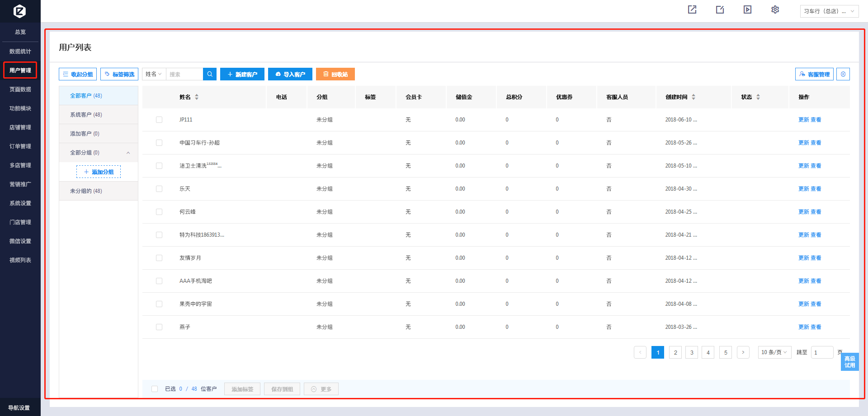This screenshot has width=868, height=416.
Task: Click the 新建客户 button
Action: (x=242, y=74)
